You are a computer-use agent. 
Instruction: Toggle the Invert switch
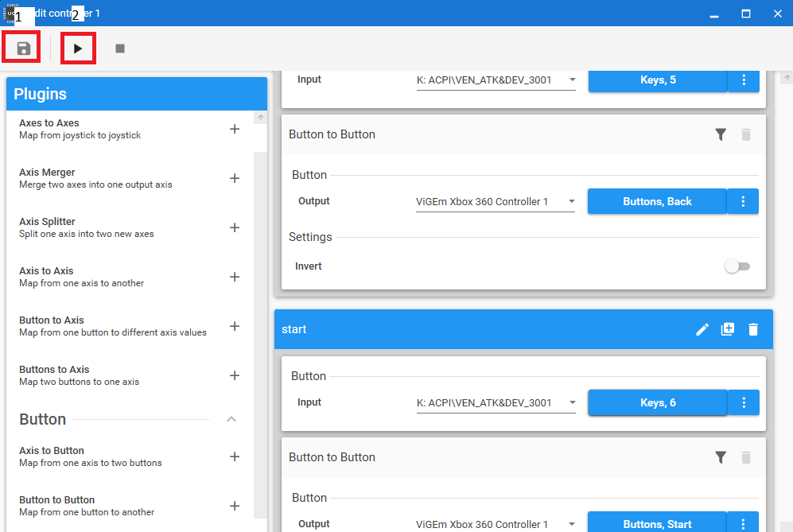[737, 266]
